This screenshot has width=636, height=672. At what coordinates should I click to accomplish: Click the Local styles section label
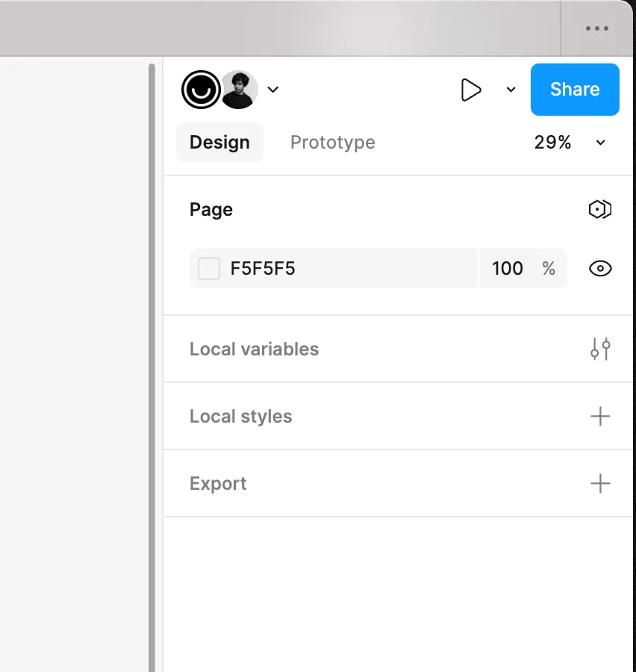pyautogui.click(x=240, y=416)
